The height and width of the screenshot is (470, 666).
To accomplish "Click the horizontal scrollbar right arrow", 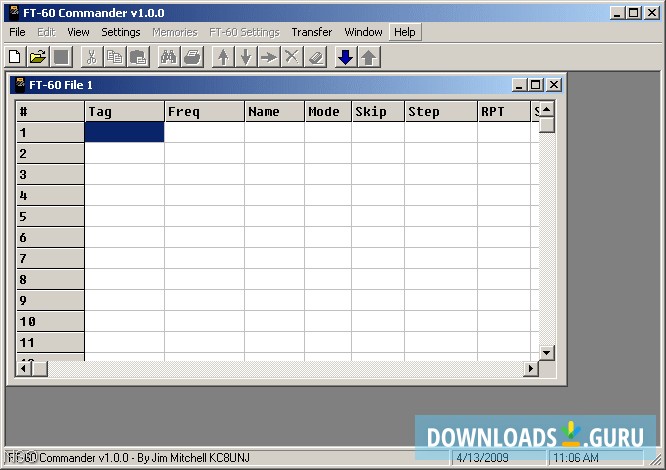I will [531, 368].
